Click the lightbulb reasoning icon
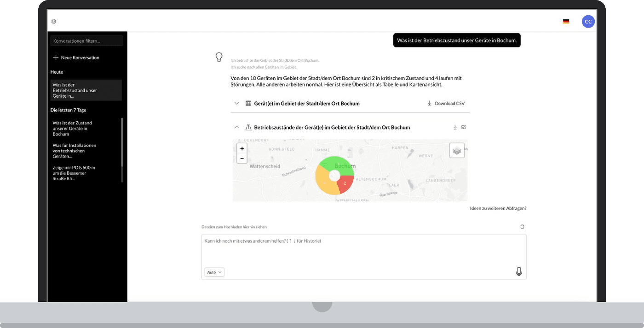The width and height of the screenshot is (644, 328). [x=219, y=57]
